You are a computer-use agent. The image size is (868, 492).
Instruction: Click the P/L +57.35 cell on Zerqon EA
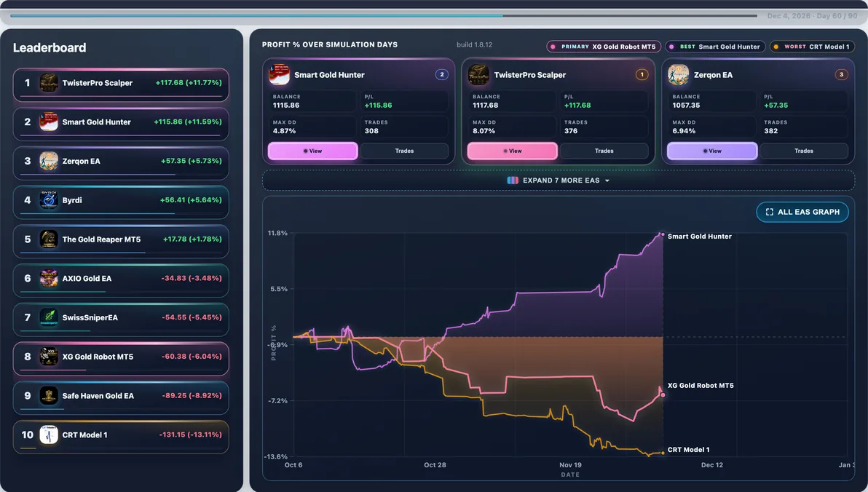point(803,101)
